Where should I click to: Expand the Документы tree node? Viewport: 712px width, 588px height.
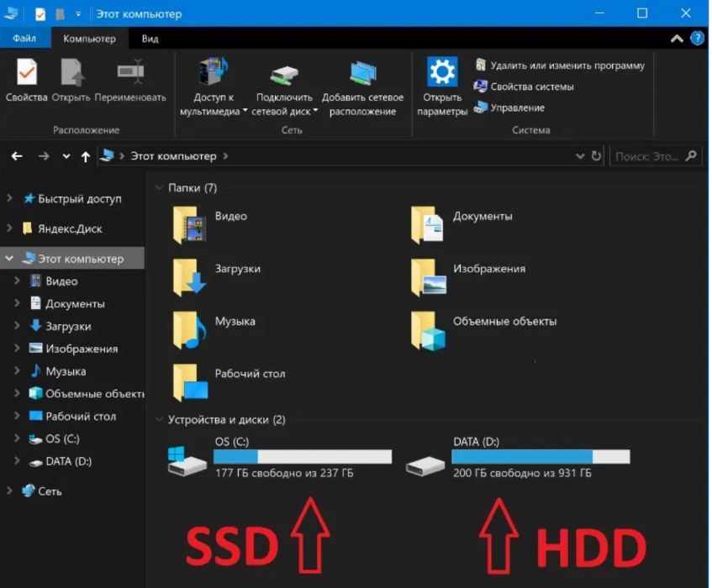[18, 302]
